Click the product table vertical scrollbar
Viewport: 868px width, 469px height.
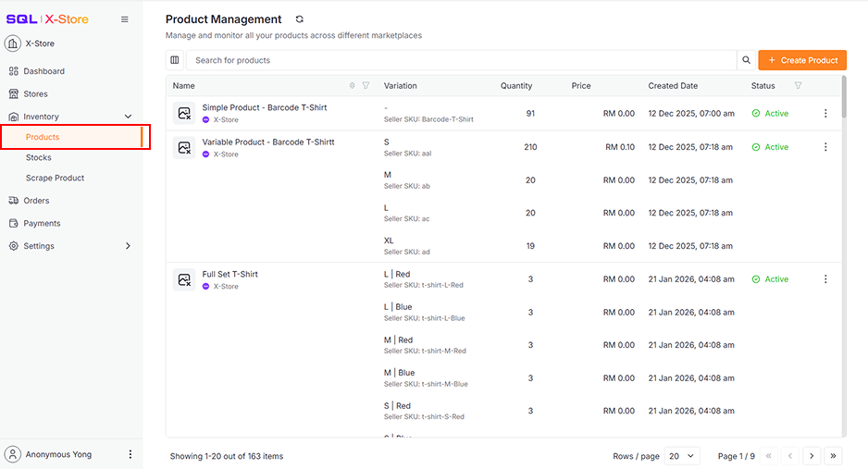pyautogui.click(x=844, y=97)
